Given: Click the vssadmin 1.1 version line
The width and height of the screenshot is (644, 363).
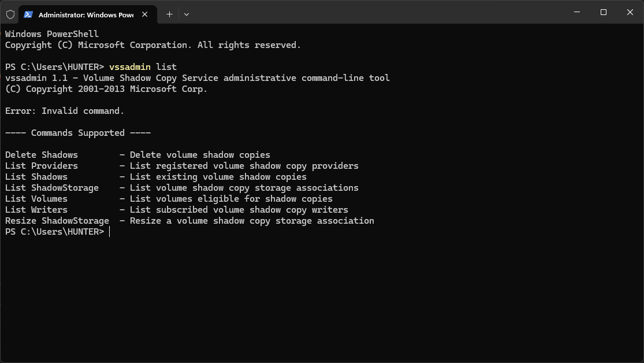Looking at the screenshot, I should 197,78.
